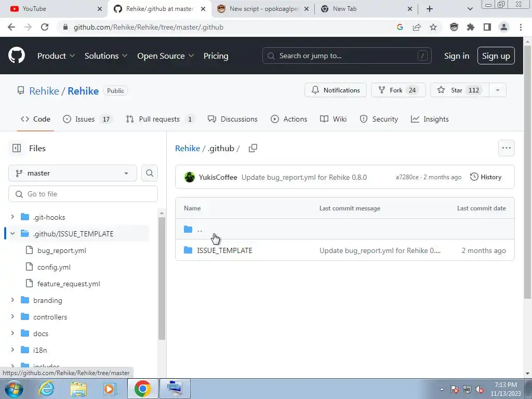Reload the page with refresh icon
Image resolution: width=532 pixels, height=399 pixels.
tap(45, 27)
